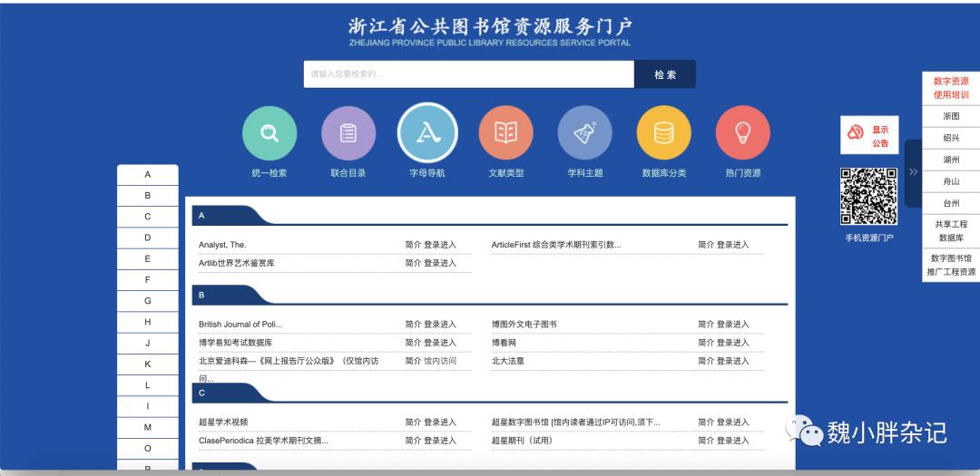Click the 手机资源门户 label

(x=869, y=238)
